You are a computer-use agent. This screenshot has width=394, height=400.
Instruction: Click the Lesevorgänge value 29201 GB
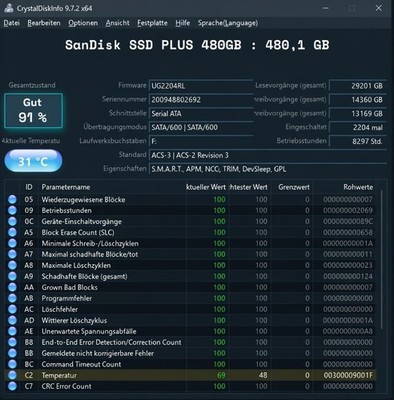(x=358, y=86)
